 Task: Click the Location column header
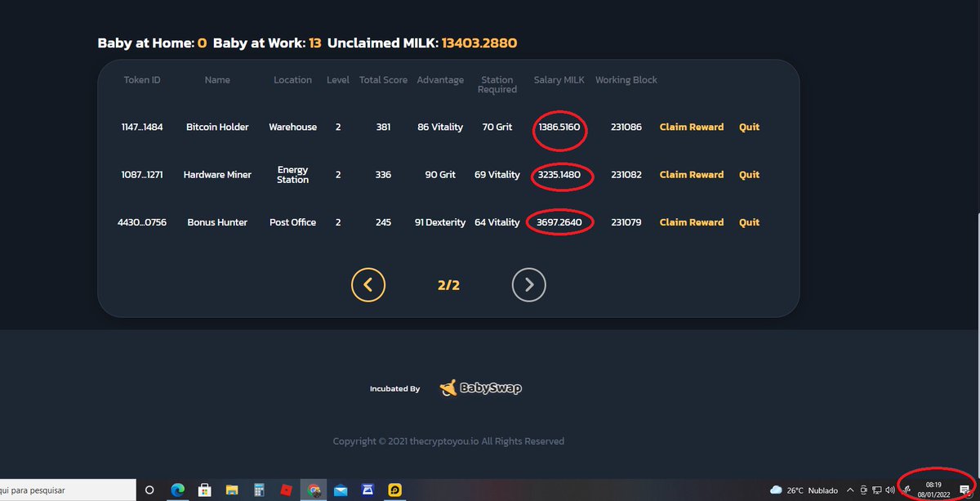coord(292,80)
